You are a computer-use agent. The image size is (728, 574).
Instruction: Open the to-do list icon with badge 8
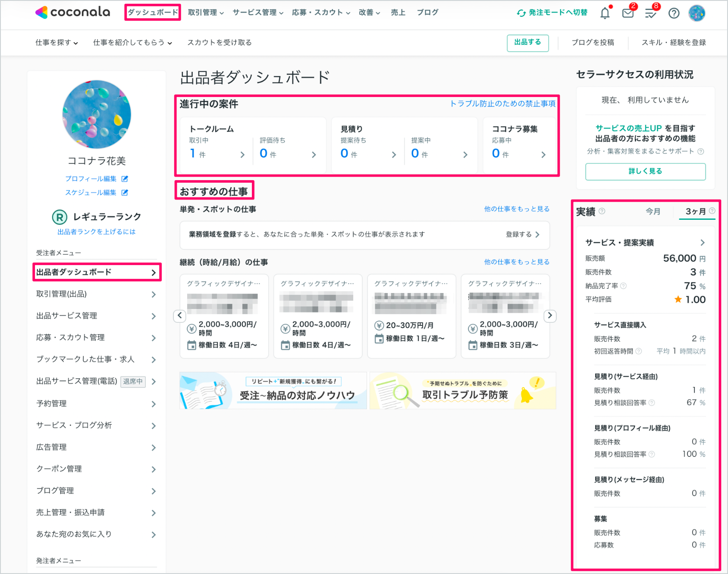[651, 13]
